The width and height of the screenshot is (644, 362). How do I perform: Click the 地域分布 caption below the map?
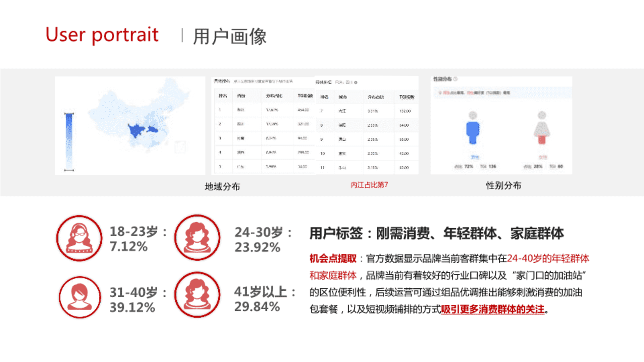[222, 186]
